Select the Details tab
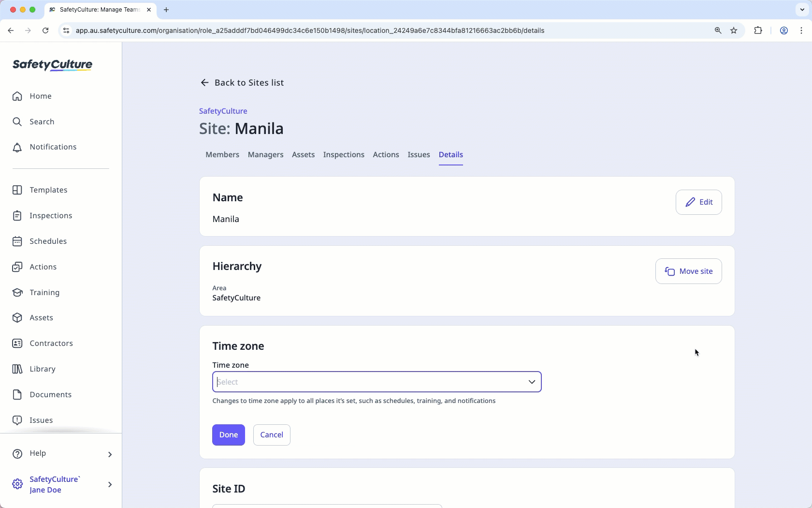The width and height of the screenshot is (812, 508). coord(451,155)
